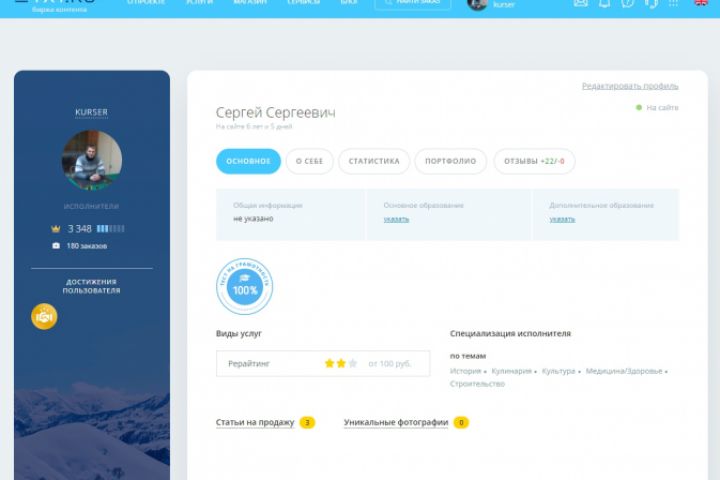
Task: Switch language with the UK flag icon
Action: 701,3
